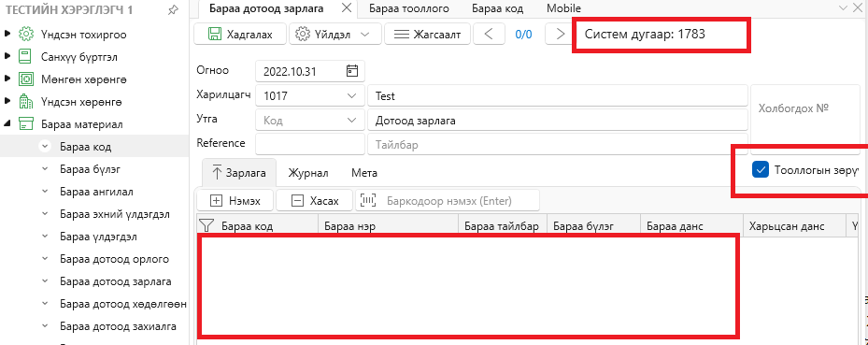
Task: Switch to the Мета tab
Action: (x=364, y=173)
